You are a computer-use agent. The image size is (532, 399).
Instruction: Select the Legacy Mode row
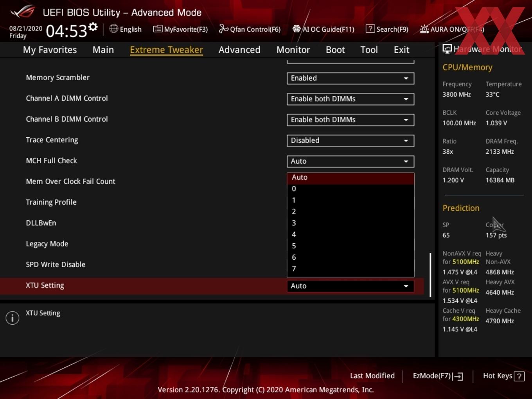47,244
